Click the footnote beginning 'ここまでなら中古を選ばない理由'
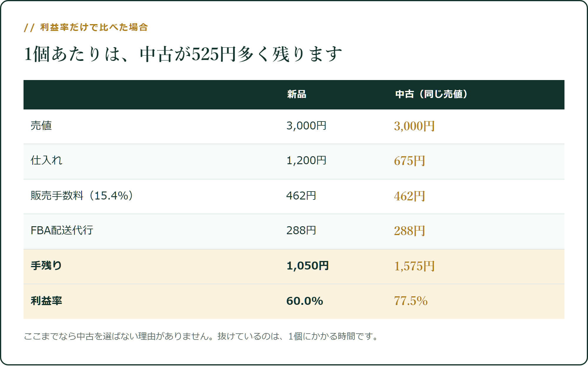 click(x=201, y=336)
